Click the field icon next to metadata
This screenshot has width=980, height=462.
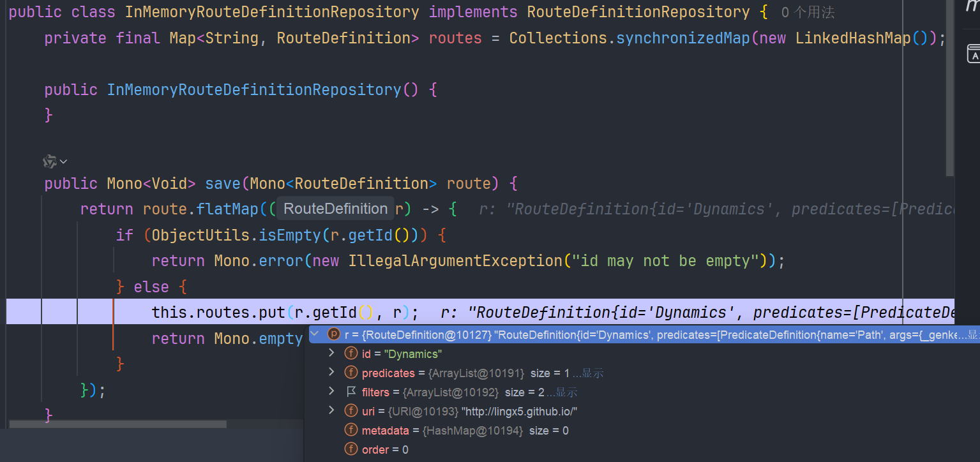point(351,429)
